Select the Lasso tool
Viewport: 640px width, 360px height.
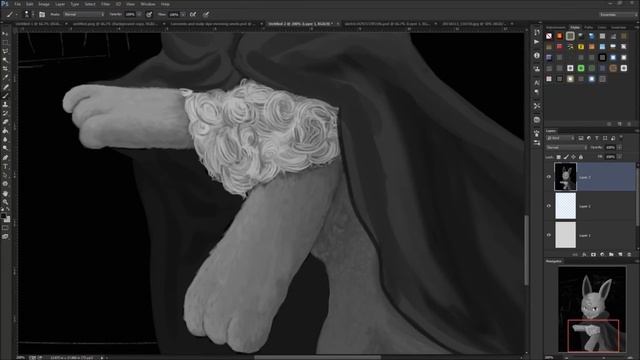click(5, 51)
